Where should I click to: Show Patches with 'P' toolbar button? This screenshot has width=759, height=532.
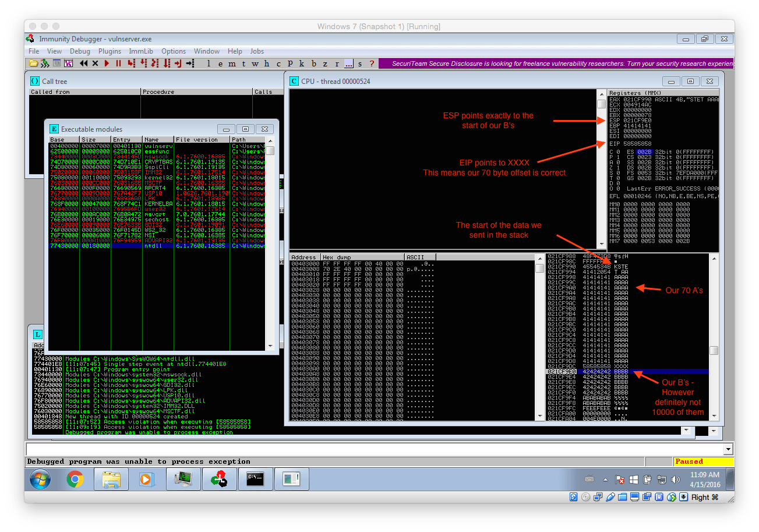pos(290,64)
